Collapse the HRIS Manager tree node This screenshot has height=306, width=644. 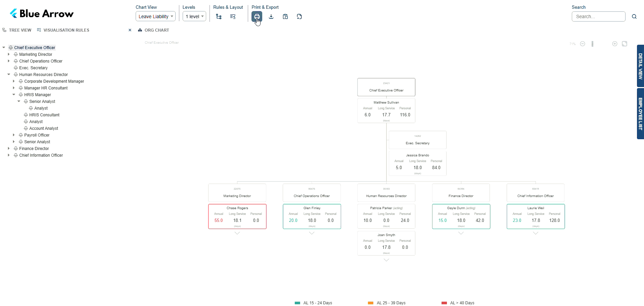click(14, 94)
